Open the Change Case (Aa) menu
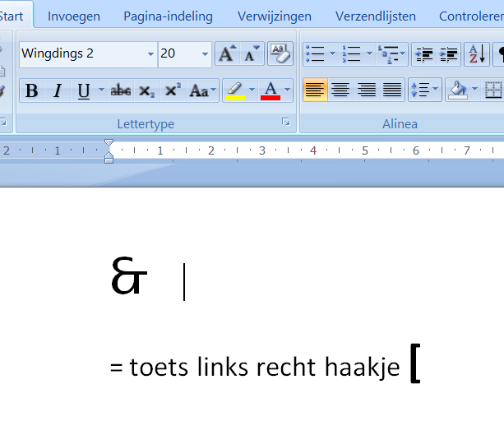This screenshot has width=504, height=435. (x=202, y=90)
